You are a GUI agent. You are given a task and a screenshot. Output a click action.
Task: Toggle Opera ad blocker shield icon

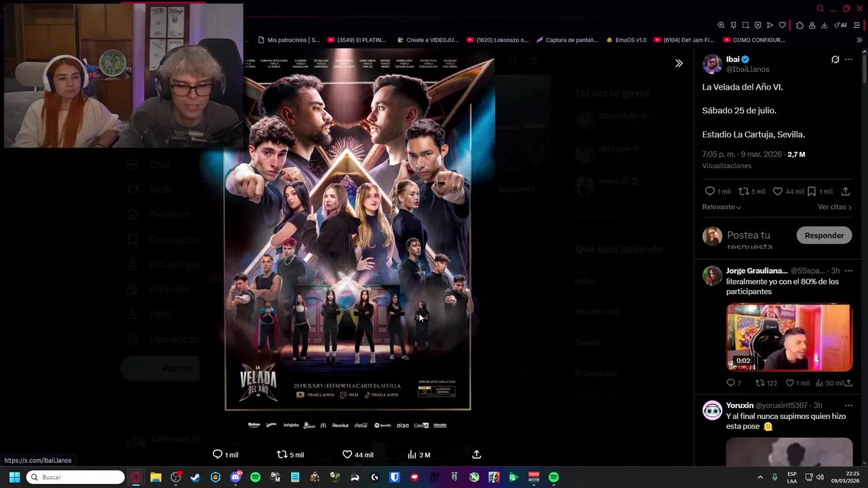pos(758,25)
